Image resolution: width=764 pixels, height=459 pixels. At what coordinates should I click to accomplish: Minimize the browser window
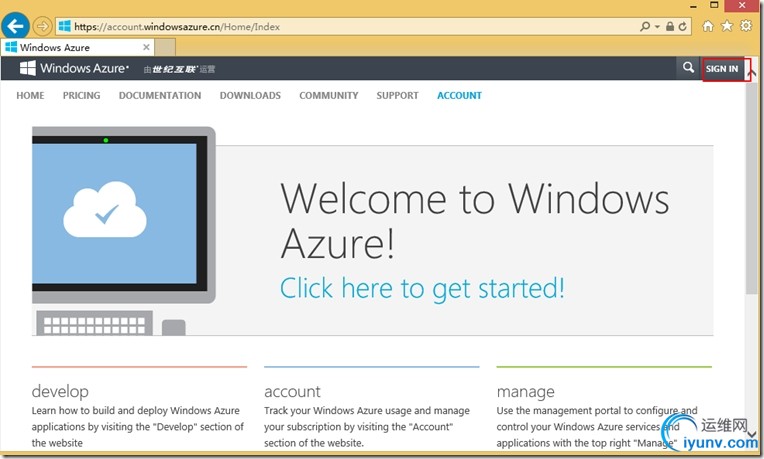point(693,6)
